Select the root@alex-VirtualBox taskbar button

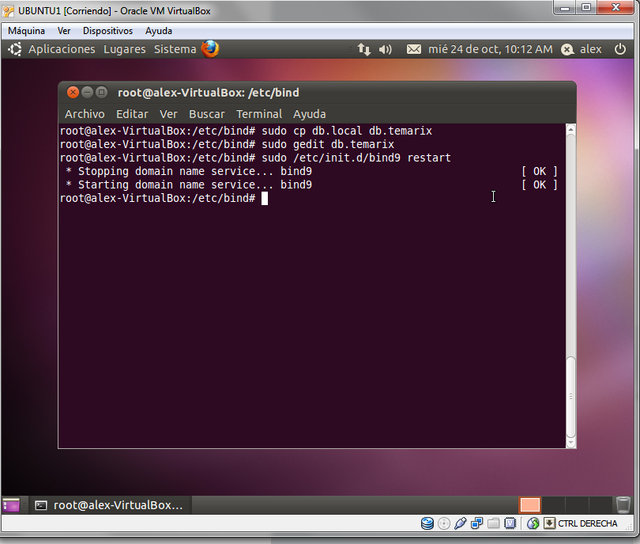[x=109, y=505]
